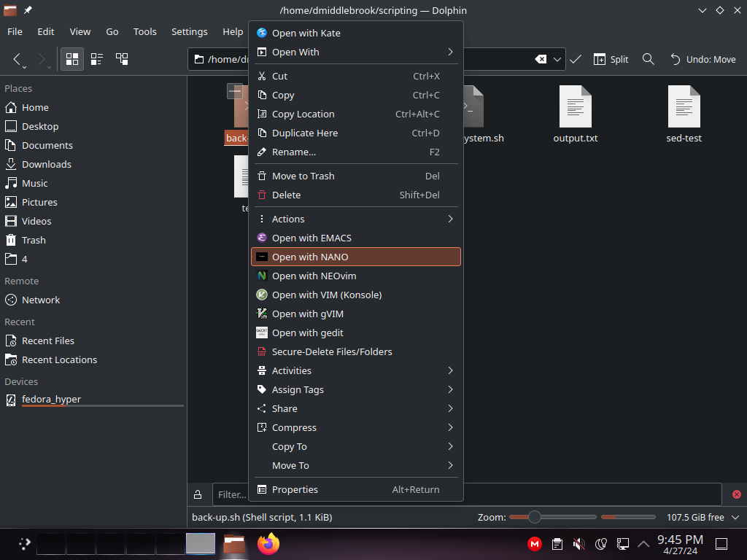Open the location history dropdown
The image size is (747, 560).
coord(557,59)
